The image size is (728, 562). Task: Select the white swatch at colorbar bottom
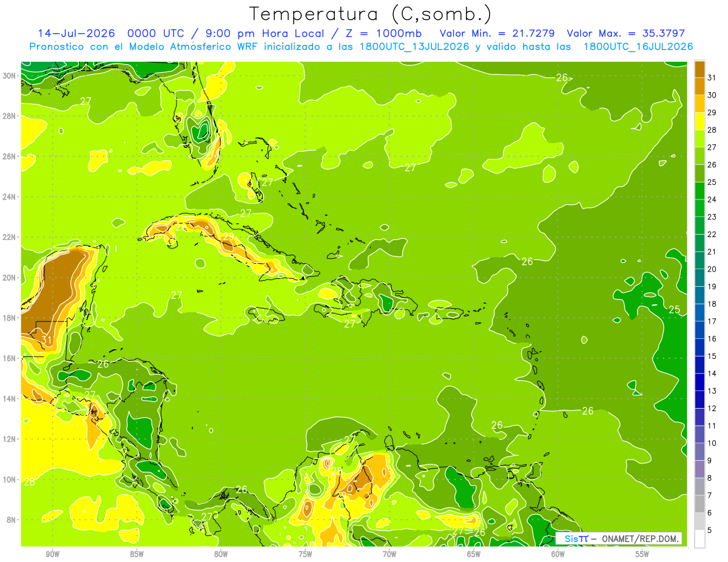click(x=699, y=538)
